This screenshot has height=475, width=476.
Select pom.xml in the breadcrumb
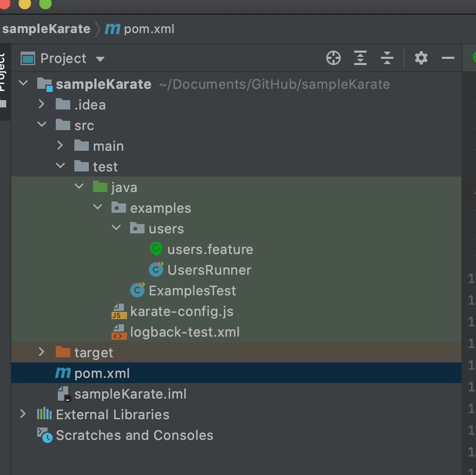coord(149,29)
